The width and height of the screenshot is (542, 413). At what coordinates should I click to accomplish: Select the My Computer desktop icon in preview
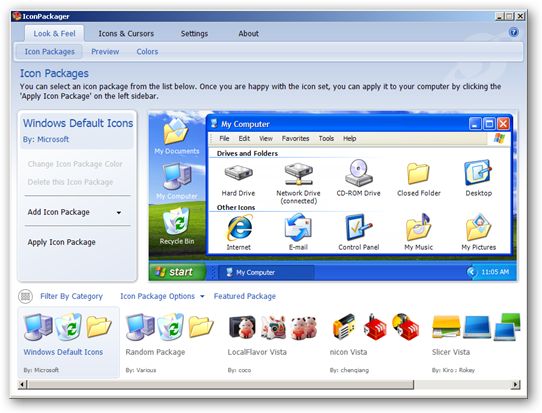pos(177,176)
